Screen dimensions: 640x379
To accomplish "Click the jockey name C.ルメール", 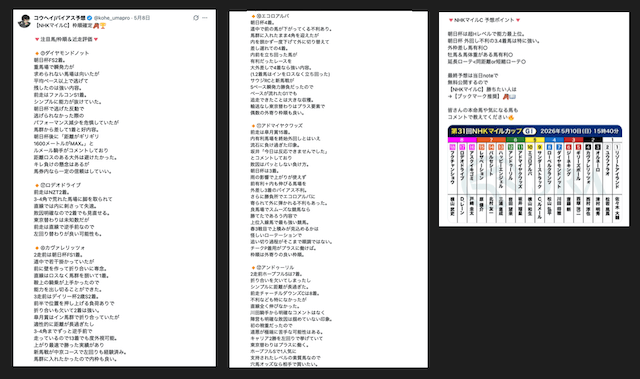I will [x=540, y=208].
